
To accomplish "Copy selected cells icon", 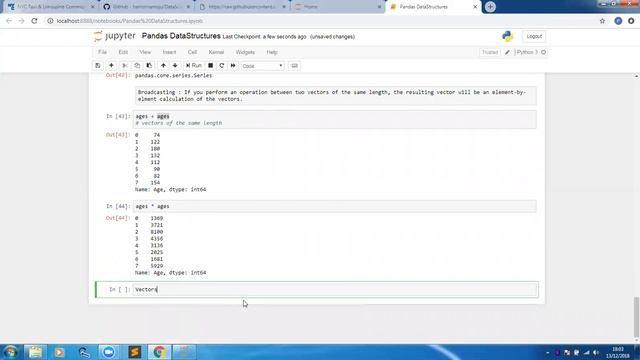I will (x=137, y=66).
